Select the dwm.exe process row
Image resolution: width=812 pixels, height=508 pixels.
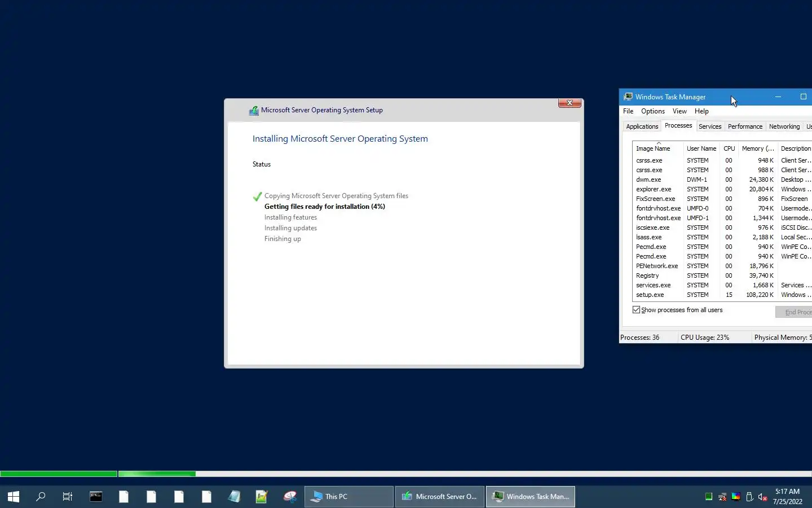point(722,179)
